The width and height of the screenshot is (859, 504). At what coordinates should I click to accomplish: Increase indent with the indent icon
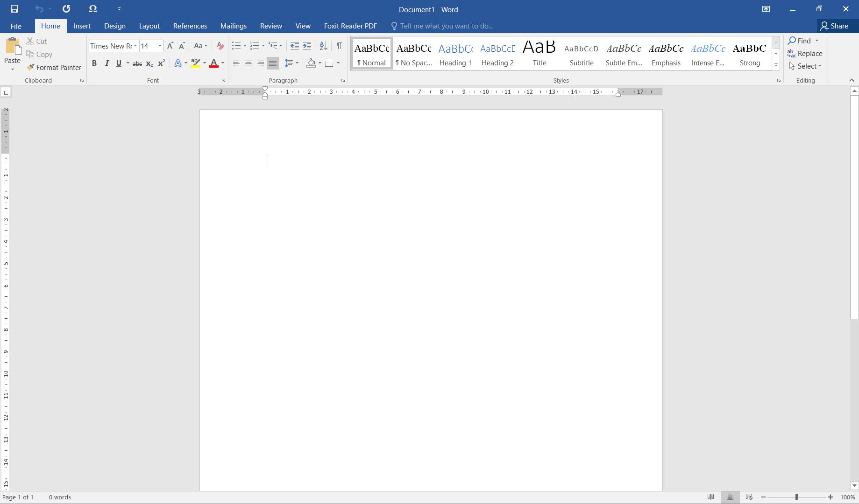tap(307, 46)
